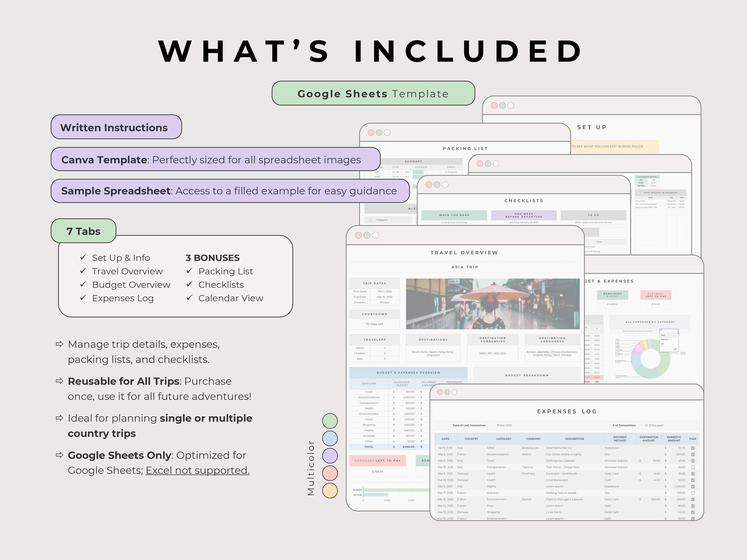
Task: Check Paid box for Train Rome - Cinque Terre
Action: tap(693, 467)
